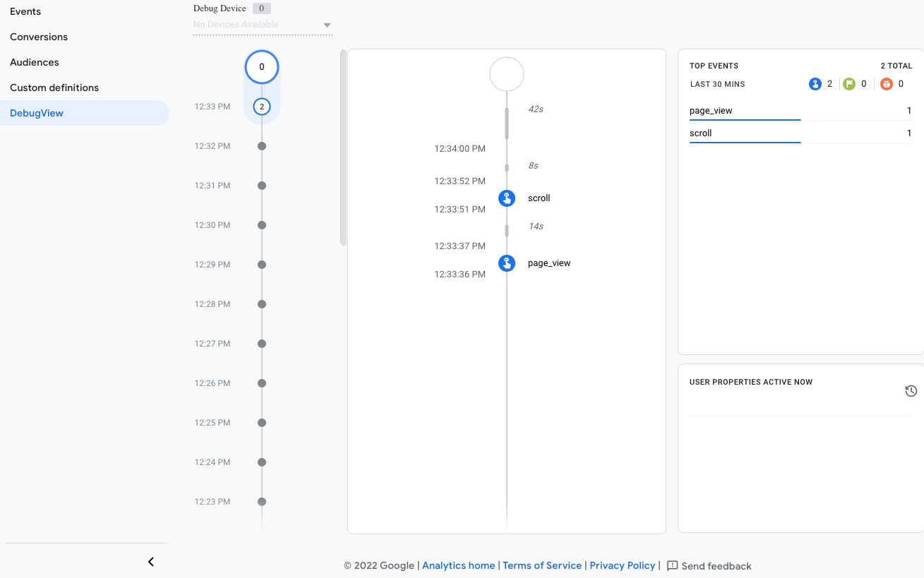Click the page_view event label in the timeline

click(549, 263)
